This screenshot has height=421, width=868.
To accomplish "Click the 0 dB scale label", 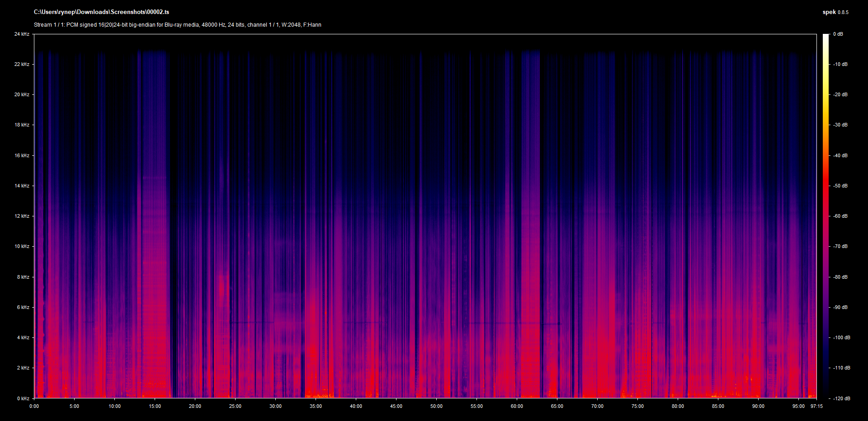I will pos(838,34).
